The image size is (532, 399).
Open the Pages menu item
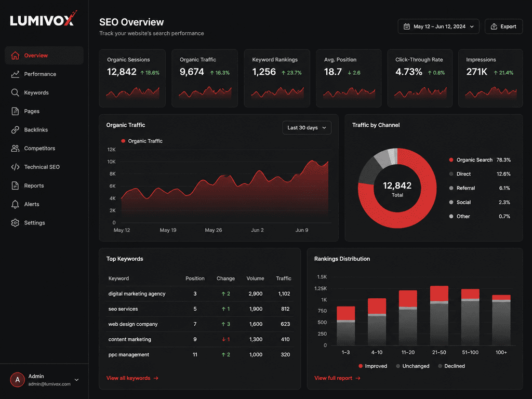point(44,111)
